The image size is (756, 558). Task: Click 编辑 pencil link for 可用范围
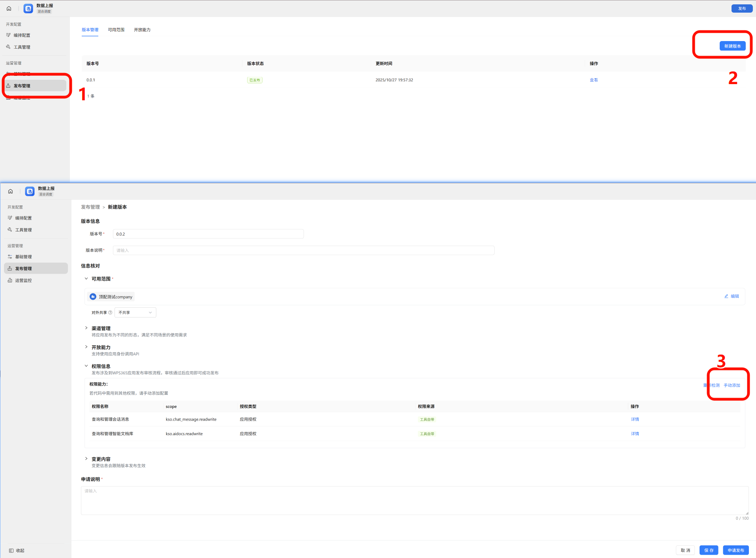(732, 296)
